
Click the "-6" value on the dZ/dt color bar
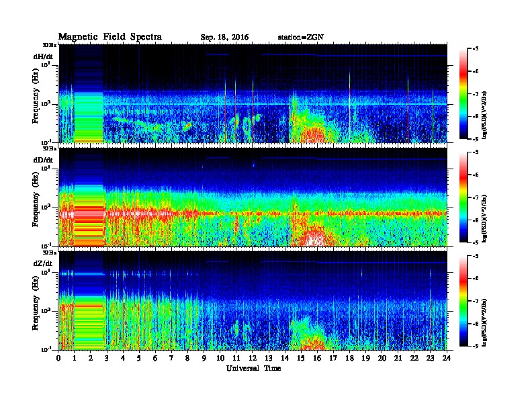476,279
